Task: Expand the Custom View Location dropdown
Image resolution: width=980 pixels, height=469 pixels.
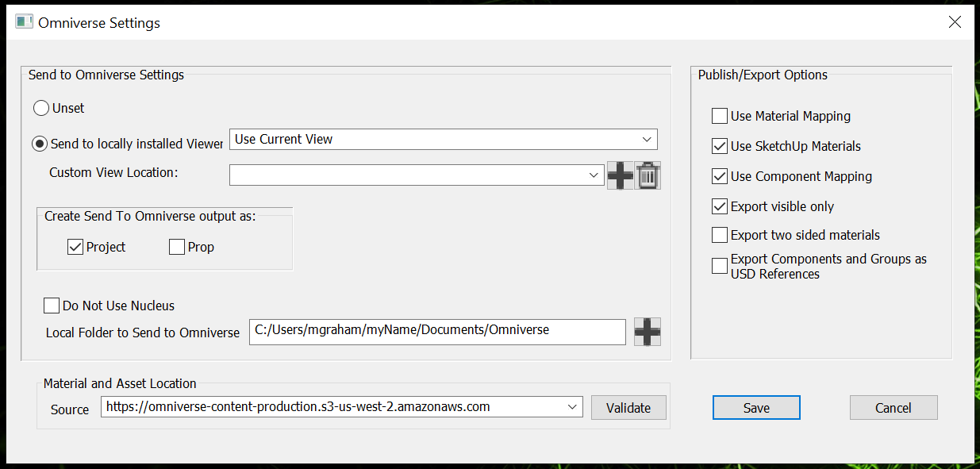Action: tap(417, 175)
